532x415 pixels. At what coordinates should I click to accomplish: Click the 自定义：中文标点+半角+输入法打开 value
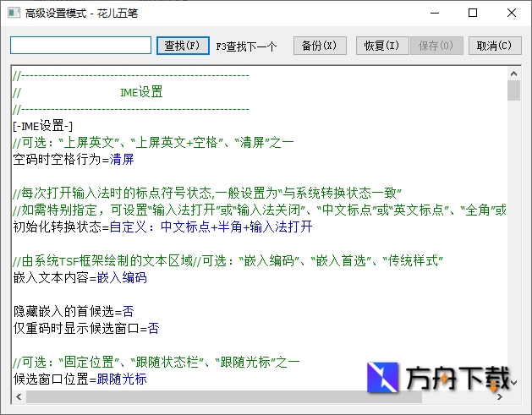pos(211,227)
